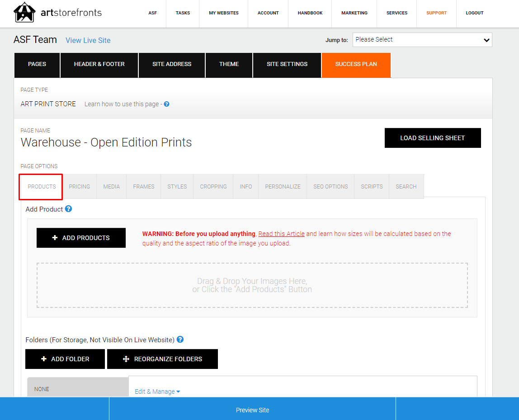Select the SEO Options tab
The image size is (519, 420).
330,187
